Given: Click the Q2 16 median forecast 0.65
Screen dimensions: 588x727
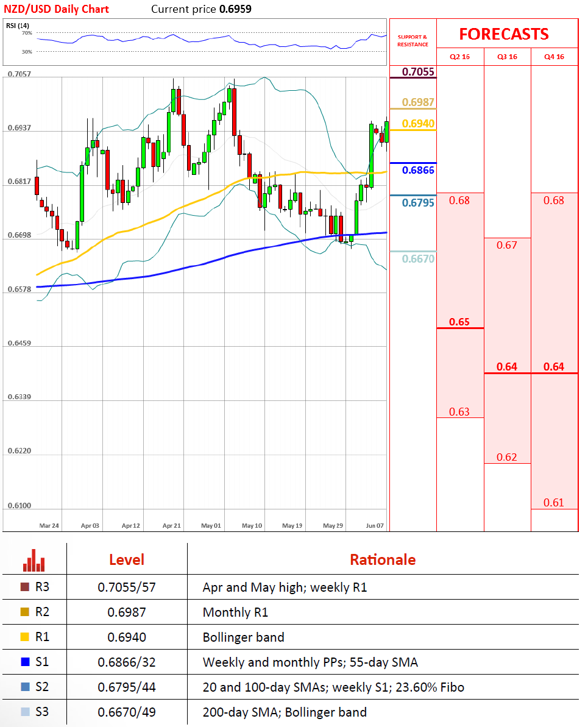Looking at the screenshot, I should (x=459, y=322).
